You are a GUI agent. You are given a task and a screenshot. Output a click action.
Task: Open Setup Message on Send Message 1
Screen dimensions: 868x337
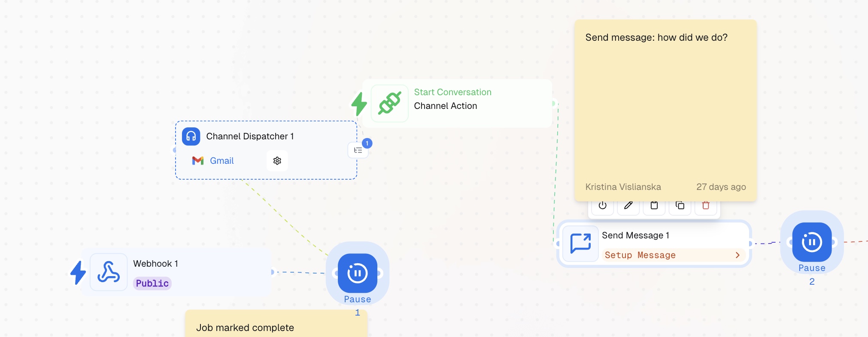[673, 255]
